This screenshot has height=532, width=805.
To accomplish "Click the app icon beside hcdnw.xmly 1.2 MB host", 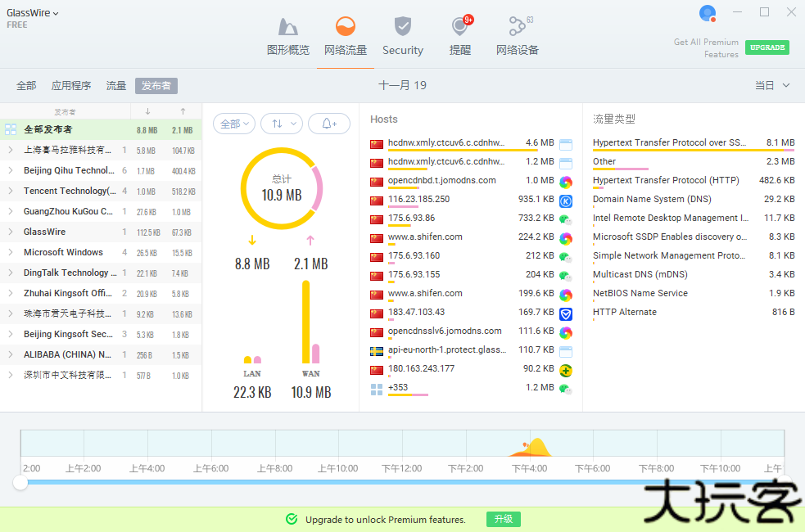I will [566, 164].
